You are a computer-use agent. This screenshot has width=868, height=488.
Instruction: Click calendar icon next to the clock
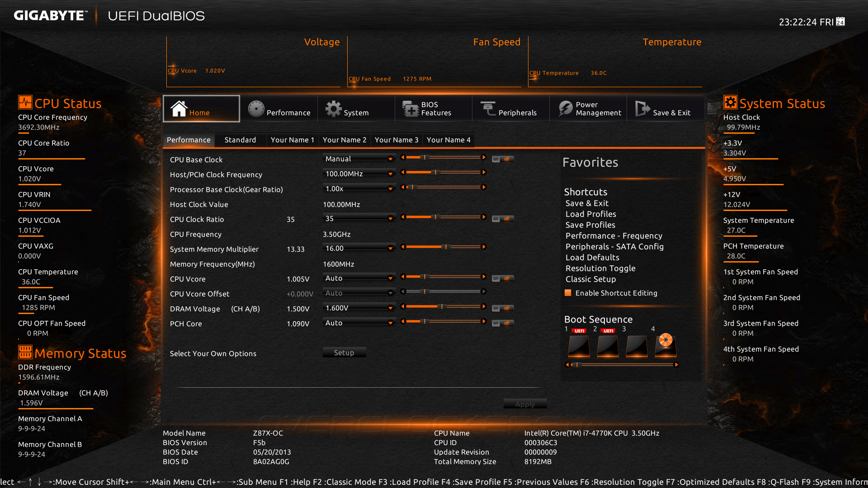coord(840,22)
